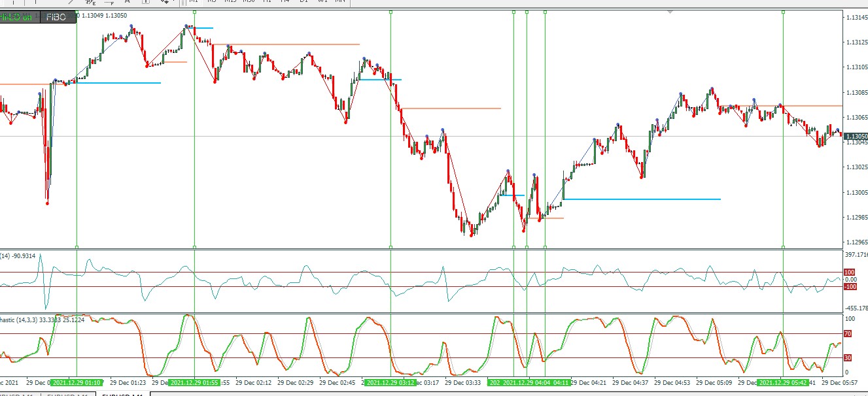This screenshot has width=868, height=396.
Task: Click the green 2021.12.29 01:55 time label
Action: [x=195, y=382]
